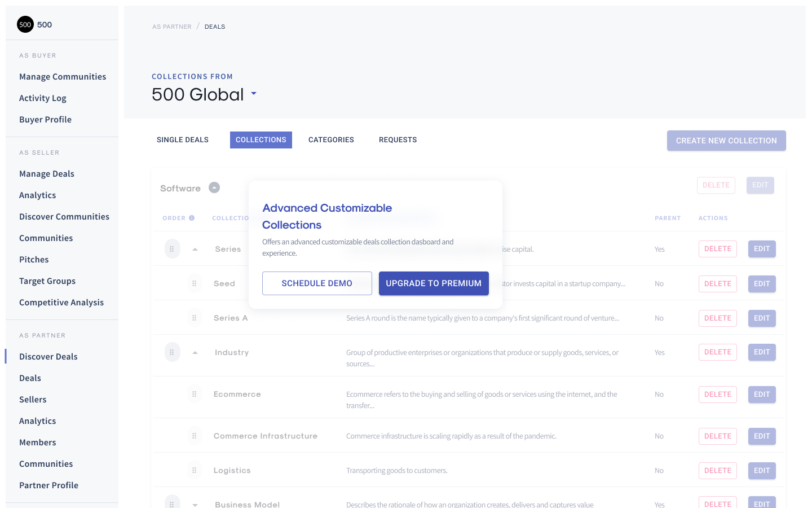This screenshot has height=508, width=812.
Task: Grab the drag handle for Series row
Action: click(172, 249)
